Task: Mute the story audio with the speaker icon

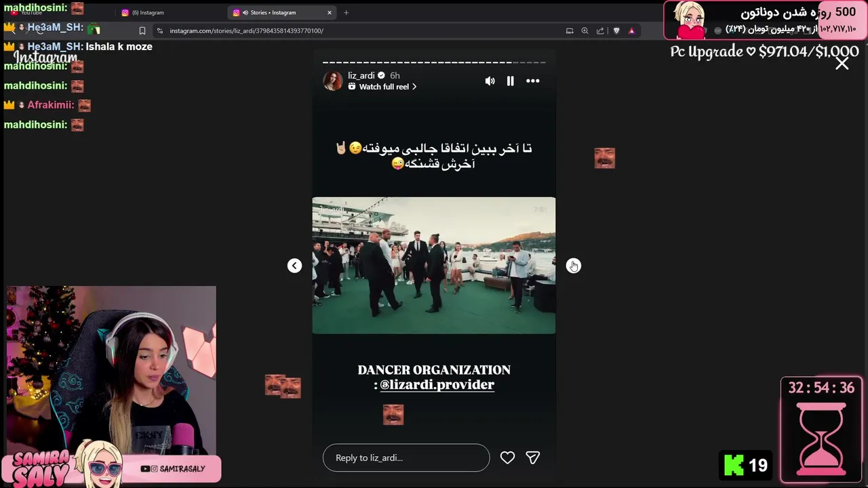Action: pyautogui.click(x=490, y=81)
